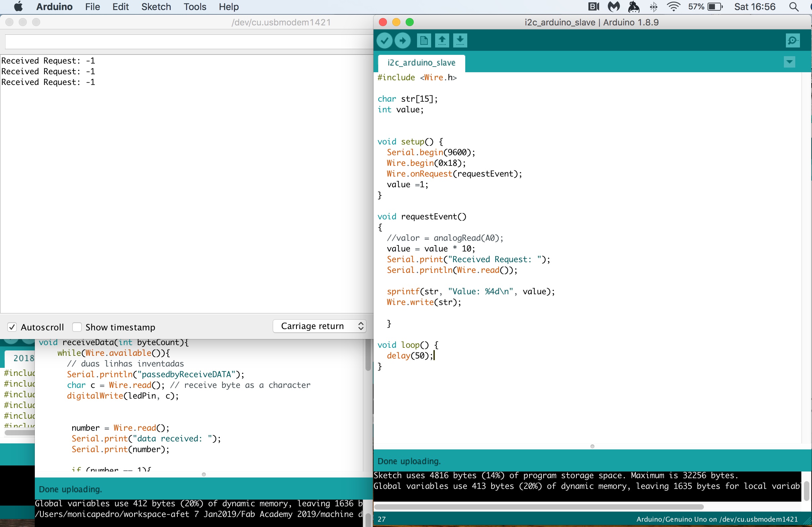The height and width of the screenshot is (527, 812).
Task: Open Spotlight search icon
Action: 794,6
